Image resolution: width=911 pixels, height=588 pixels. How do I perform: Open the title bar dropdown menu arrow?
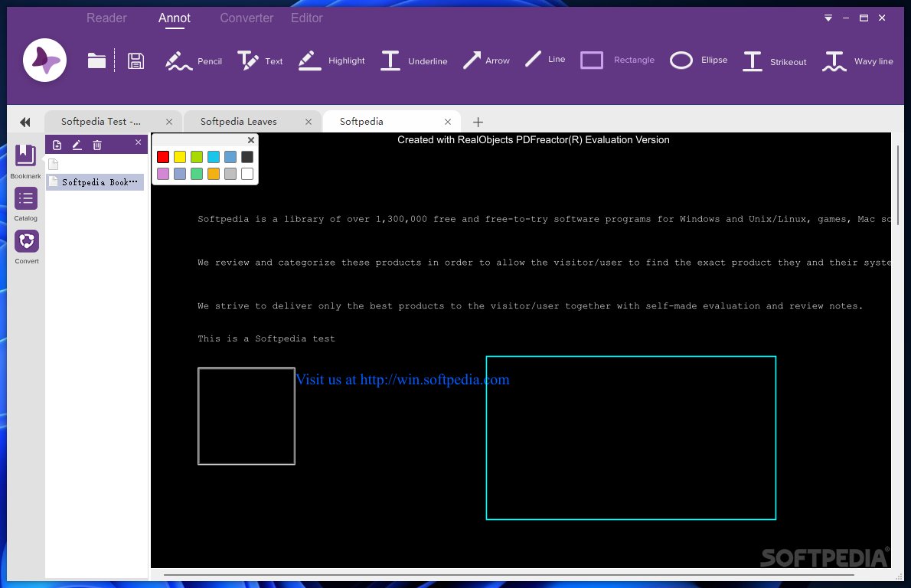click(828, 18)
